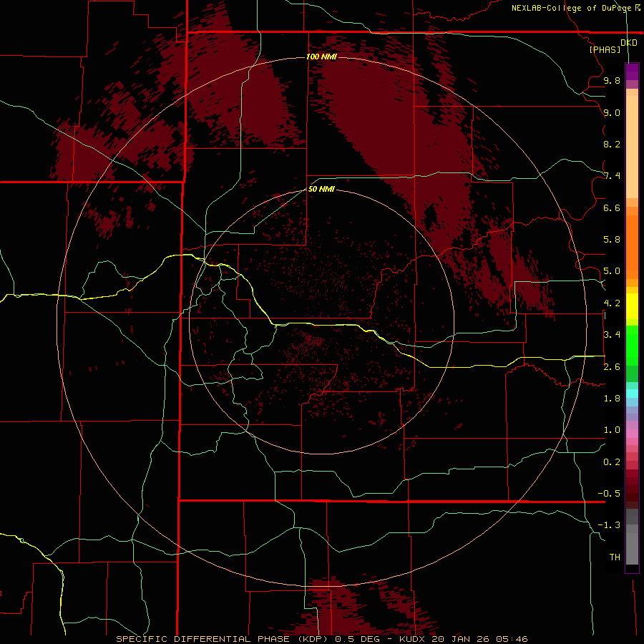Click the [PHAS] units label
Viewport: 644px width, 644px height.
pos(605,49)
